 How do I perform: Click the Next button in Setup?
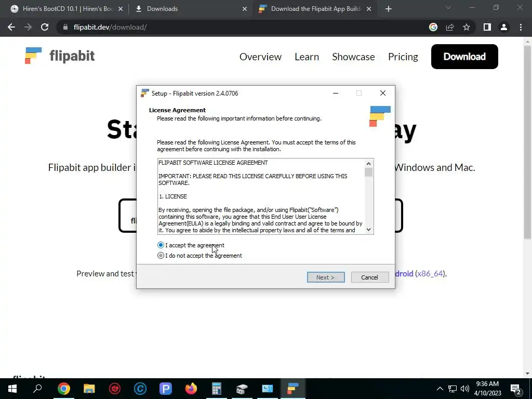point(326,277)
